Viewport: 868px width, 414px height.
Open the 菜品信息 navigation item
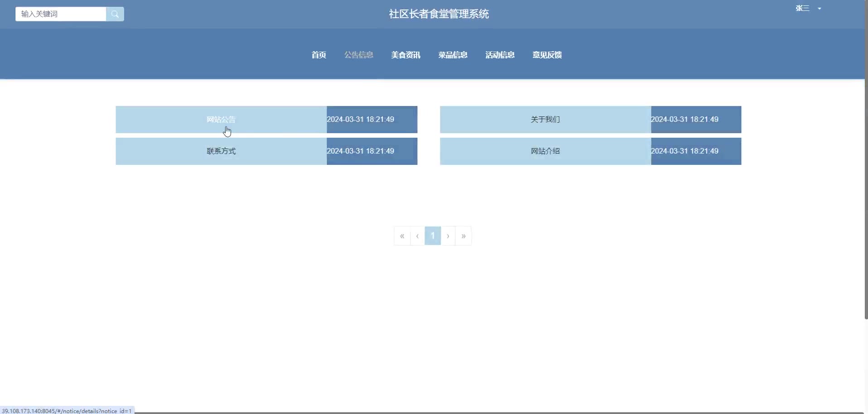453,55
